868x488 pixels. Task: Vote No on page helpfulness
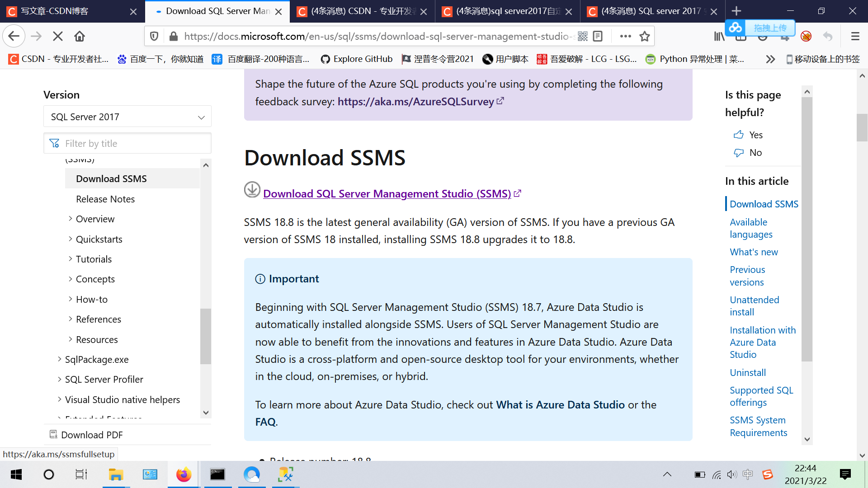(748, 153)
